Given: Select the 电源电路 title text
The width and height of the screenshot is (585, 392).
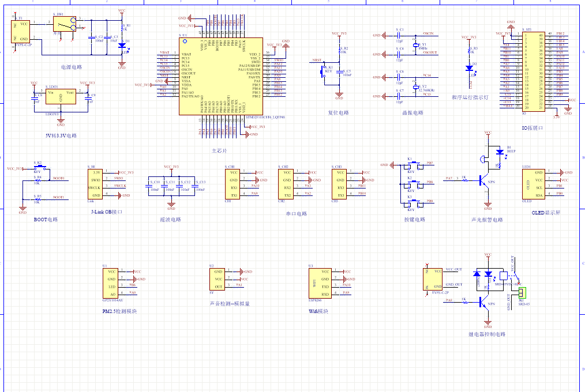Looking at the screenshot, I should (72, 67).
